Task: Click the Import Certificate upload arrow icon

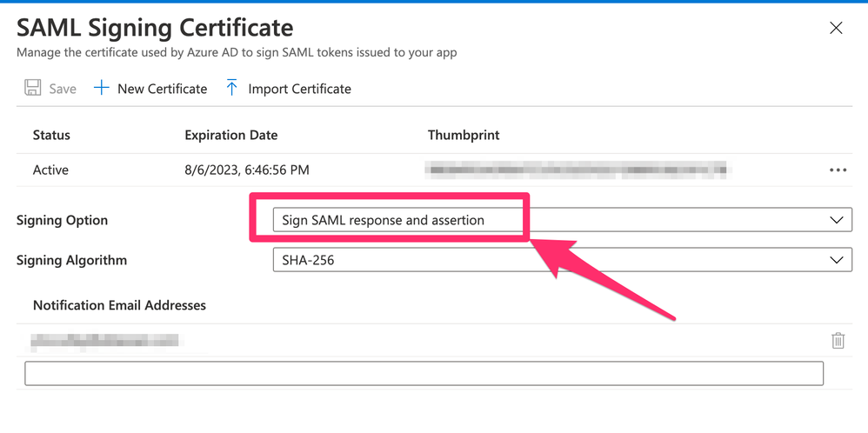Action: coord(232,88)
